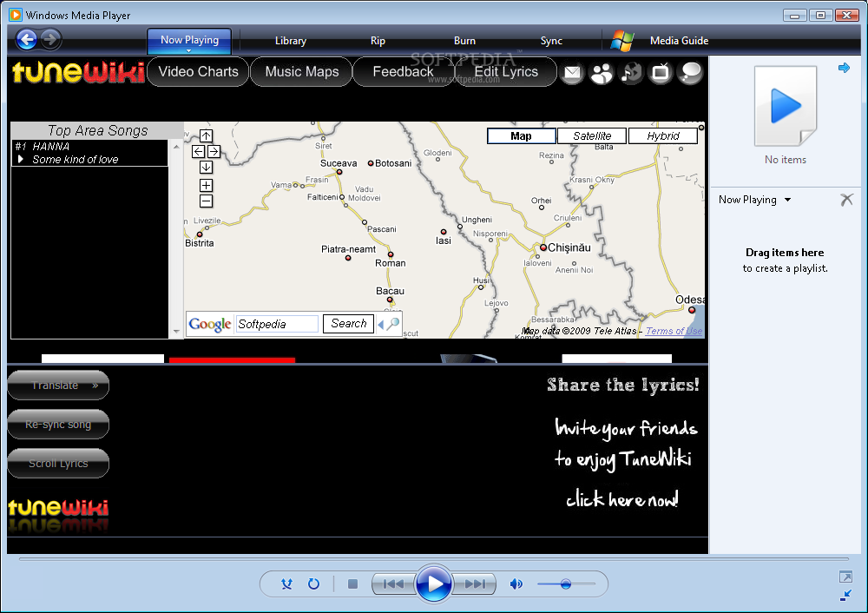Expand the Now Playing tab arrow
868x613 pixels.
[188, 51]
